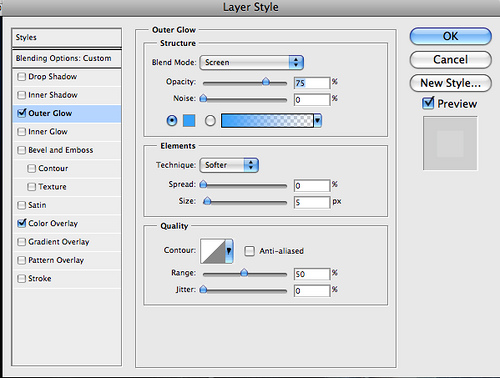Click the contour curve thumbnail

(213, 251)
